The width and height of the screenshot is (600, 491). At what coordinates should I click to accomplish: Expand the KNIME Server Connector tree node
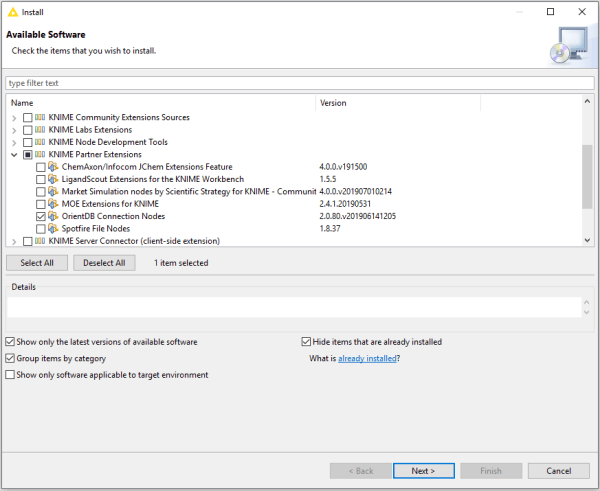(x=14, y=241)
